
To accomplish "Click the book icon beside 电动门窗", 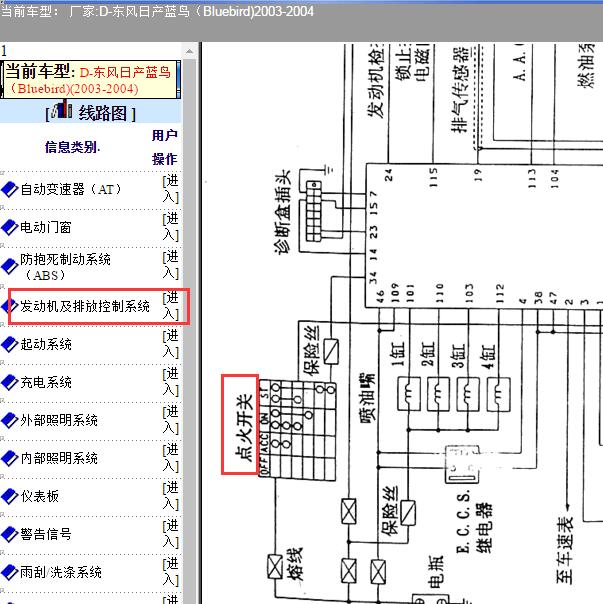I will [x=10, y=227].
